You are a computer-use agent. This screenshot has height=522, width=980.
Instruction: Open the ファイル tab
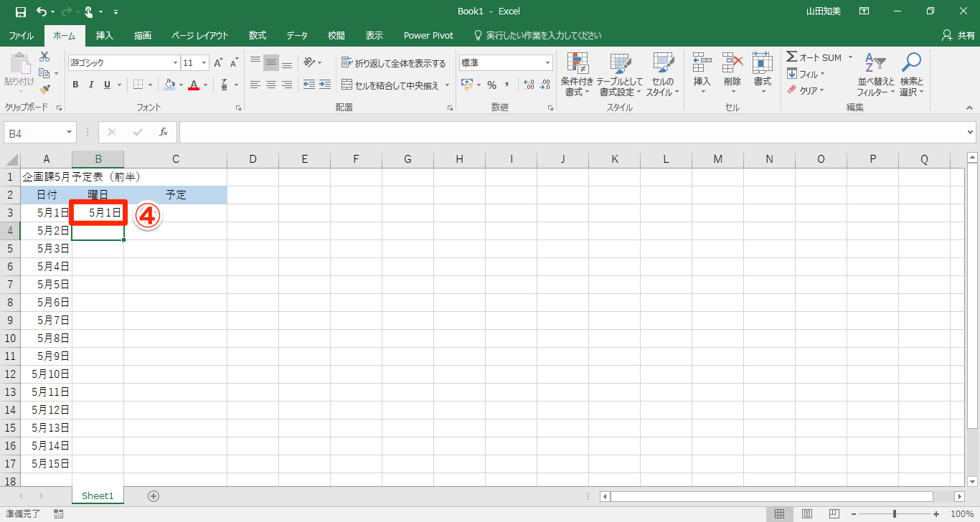coord(22,35)
